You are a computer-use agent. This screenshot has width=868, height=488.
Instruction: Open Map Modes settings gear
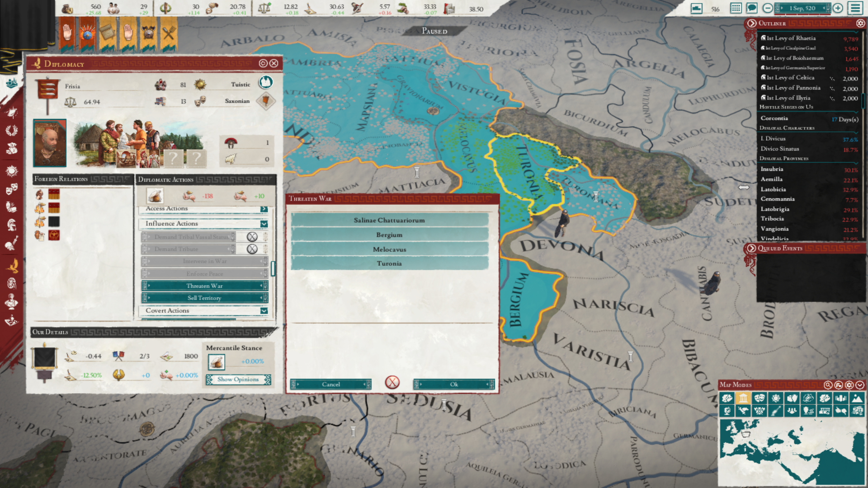849,385
